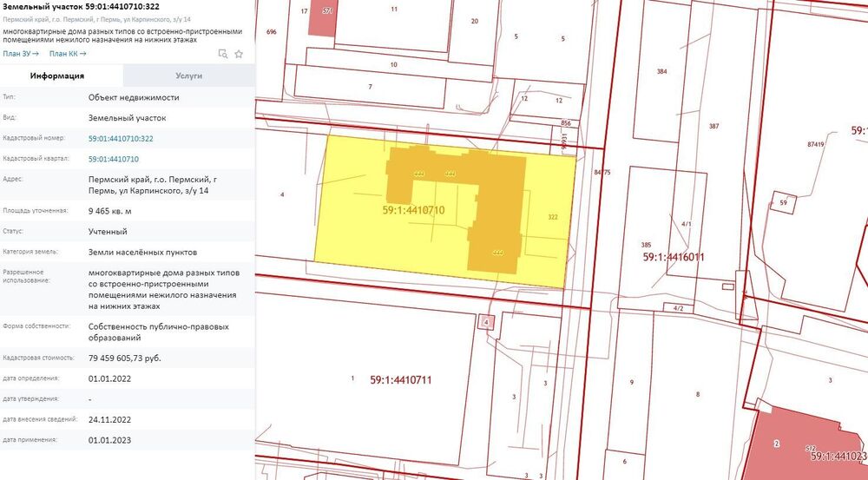Screen dimensions: 868x480
Task: Click the zoom-to-object magnifier icon
Action: [222, 54]
